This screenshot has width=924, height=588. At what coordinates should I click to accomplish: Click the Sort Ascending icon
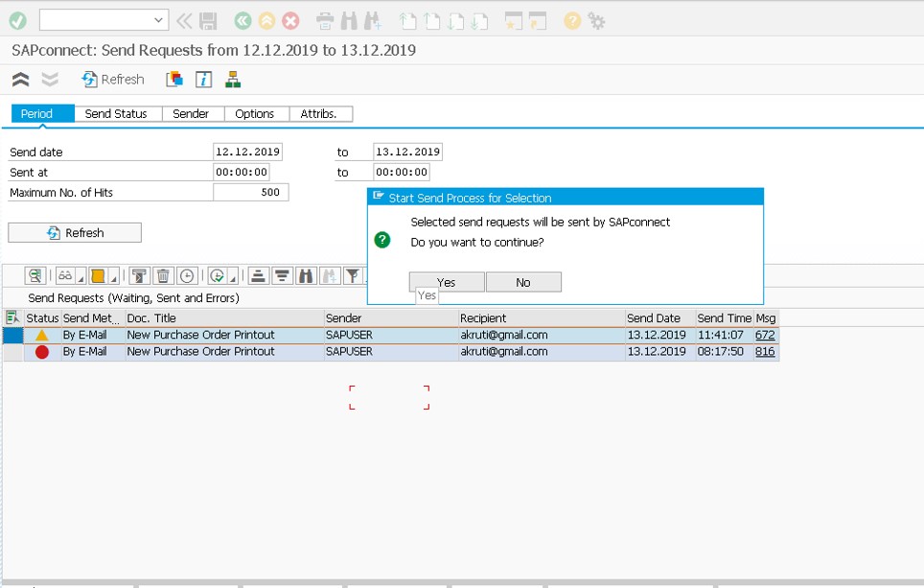[x=258, y=275]
